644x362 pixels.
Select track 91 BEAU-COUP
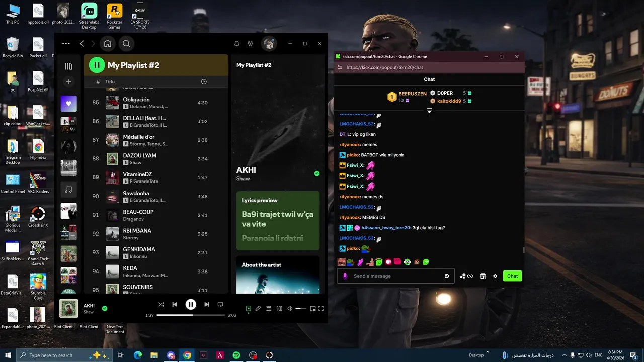(155, 215)
